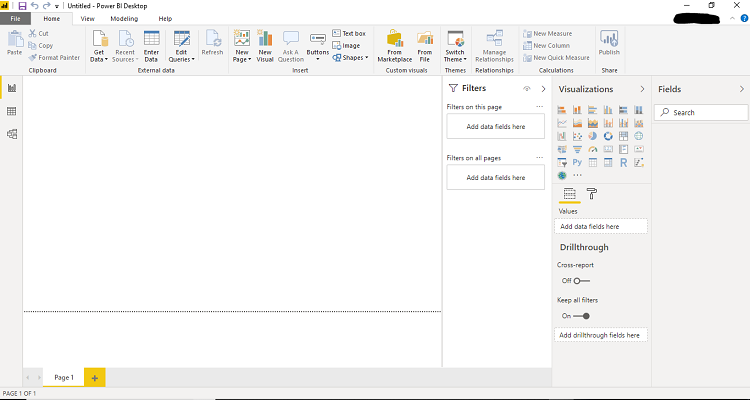Screen dimensions: 750x400
Task: Select the funnel chart visual
Action: click(577, 149)
